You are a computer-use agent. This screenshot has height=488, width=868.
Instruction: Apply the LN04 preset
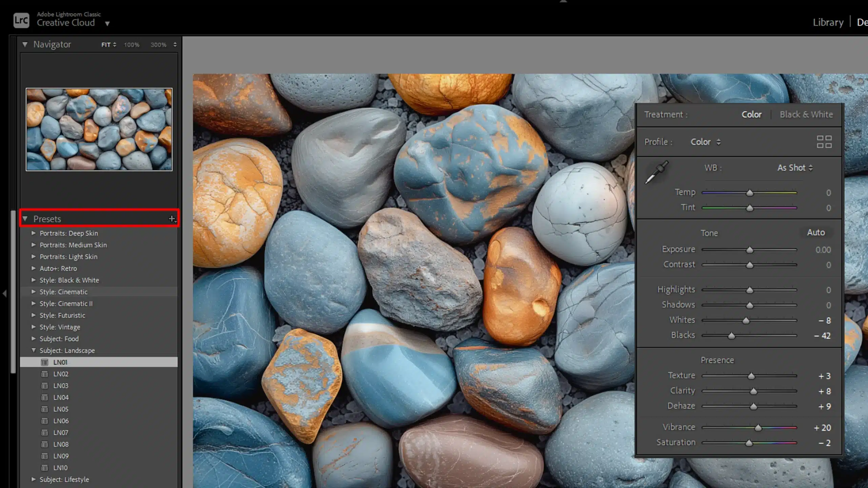pyautogui.click(x=99, y=397)
